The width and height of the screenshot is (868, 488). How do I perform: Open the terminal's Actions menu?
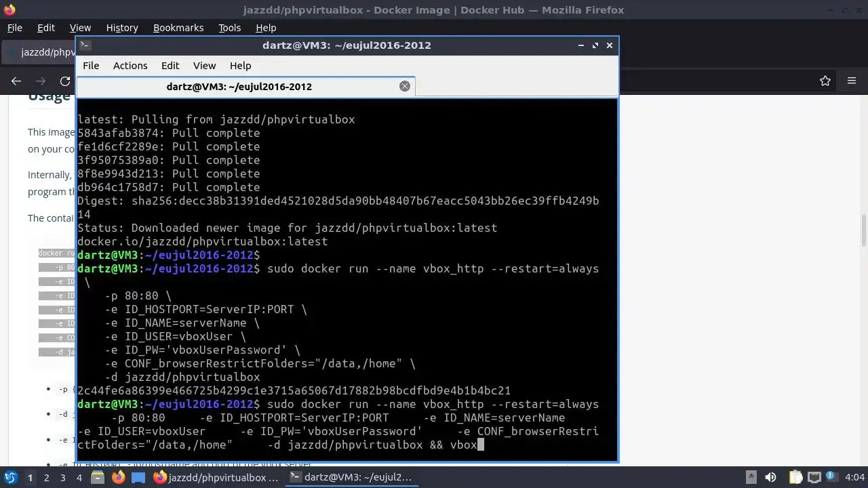point(130,66)
